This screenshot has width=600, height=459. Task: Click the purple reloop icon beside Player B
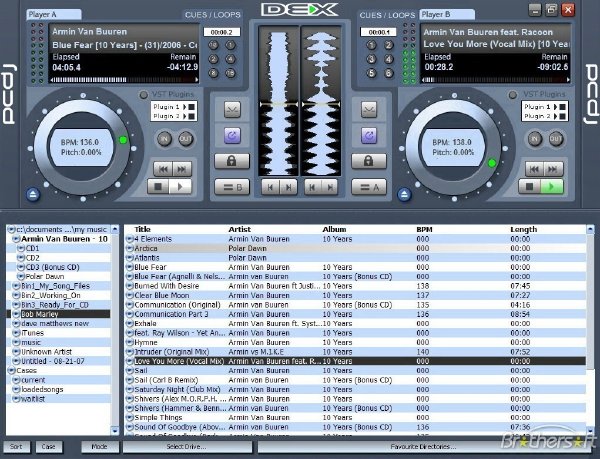point(369,135)
